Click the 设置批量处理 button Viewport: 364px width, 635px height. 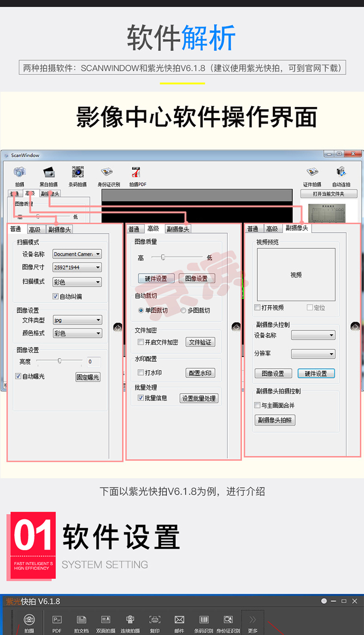coord(199,398)
